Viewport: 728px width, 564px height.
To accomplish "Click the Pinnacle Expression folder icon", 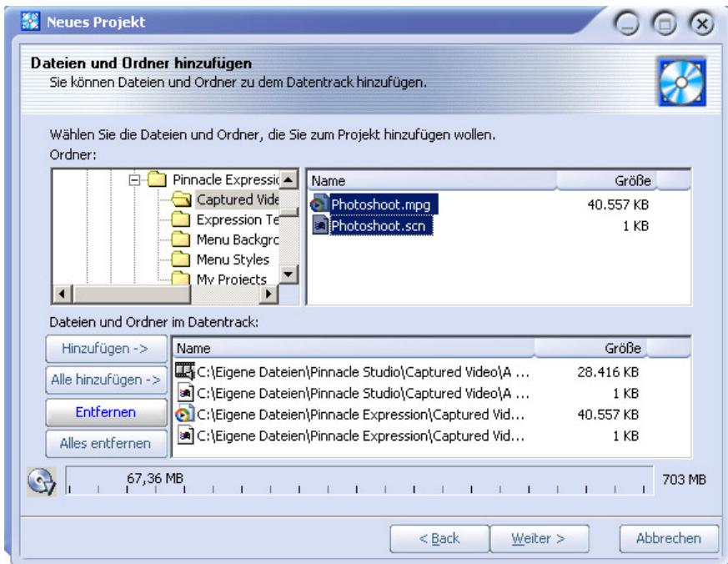I will click(157, 179).
